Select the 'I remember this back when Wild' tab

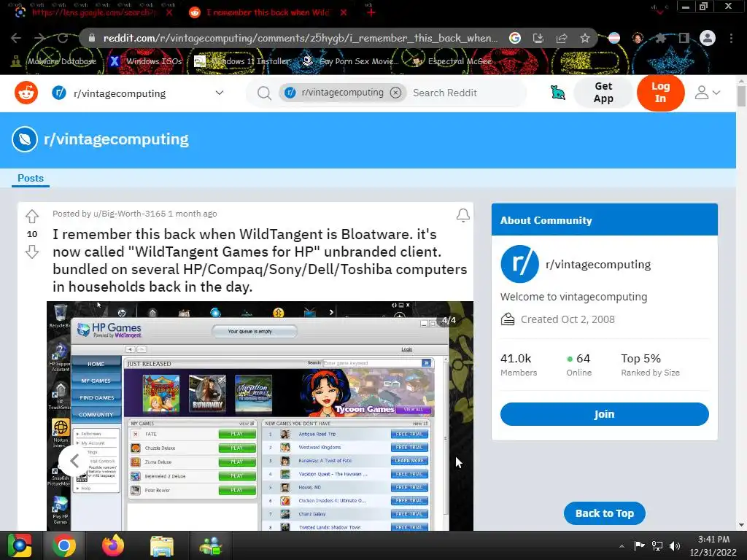tap(267, 12)
